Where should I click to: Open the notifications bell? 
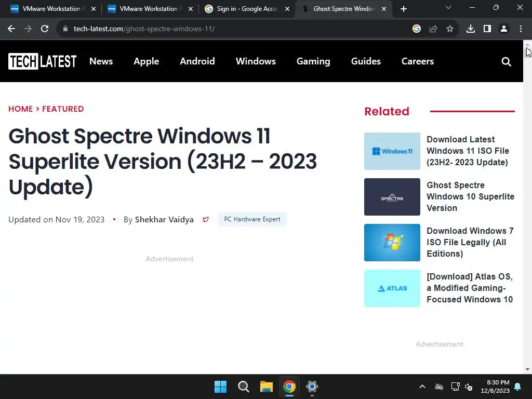click(518, 387)
